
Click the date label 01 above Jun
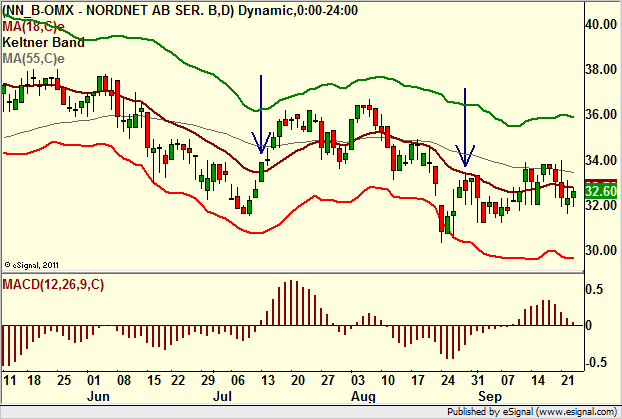pos(93,380)
